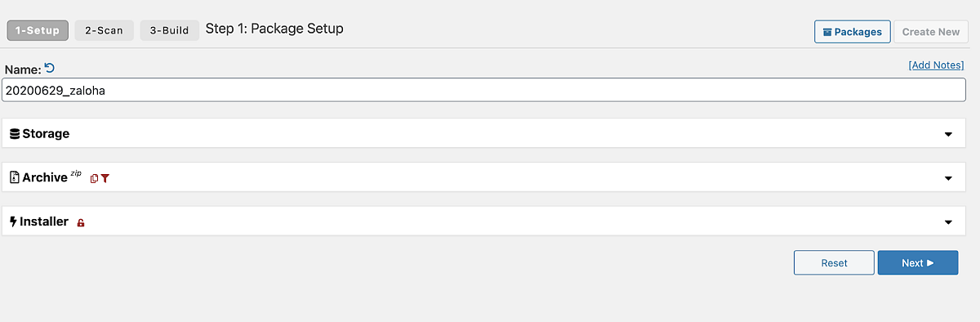The height and width of the screenshot is (322, 980).
Task: Click the Storage database stack icon
Action: click(x=15, y=133)
